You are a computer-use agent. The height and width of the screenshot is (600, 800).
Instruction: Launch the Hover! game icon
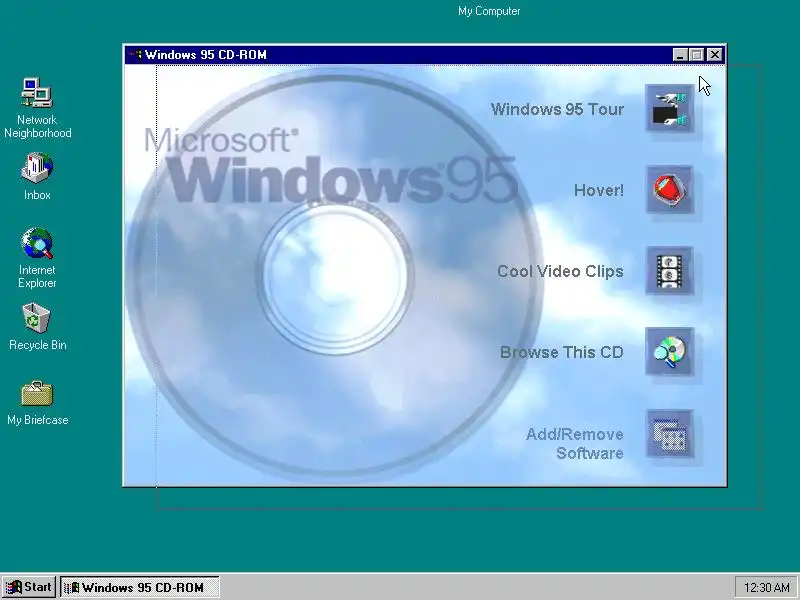[x=669, y=190]
